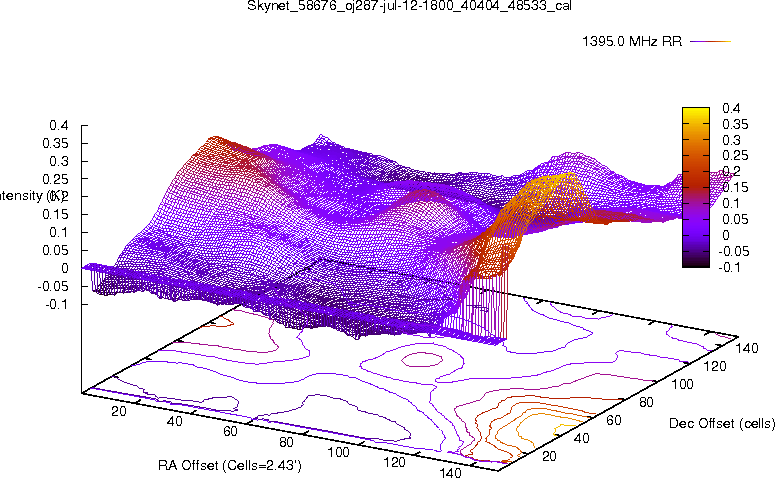Click the 0.1 tick on the color bar

point(731,203)
